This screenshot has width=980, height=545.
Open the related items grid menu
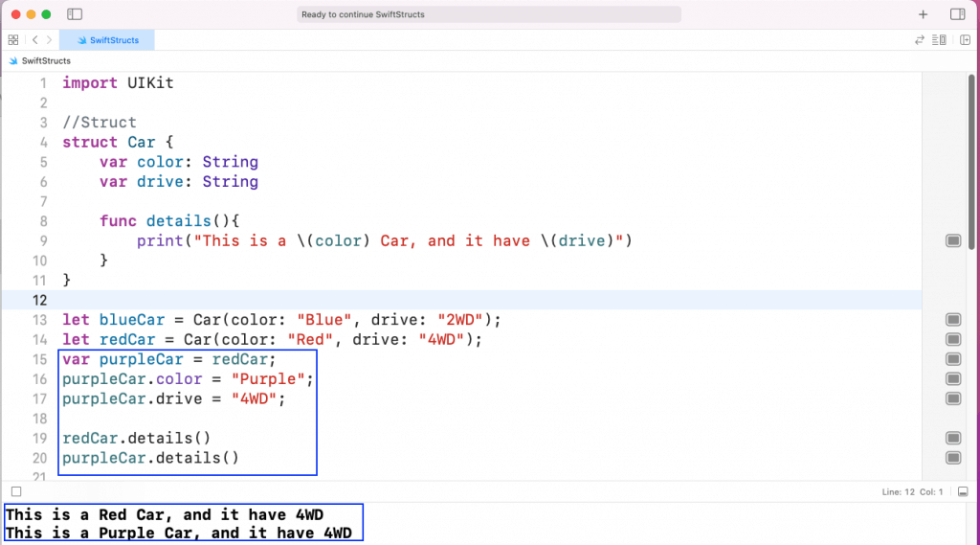click(13, 40)
